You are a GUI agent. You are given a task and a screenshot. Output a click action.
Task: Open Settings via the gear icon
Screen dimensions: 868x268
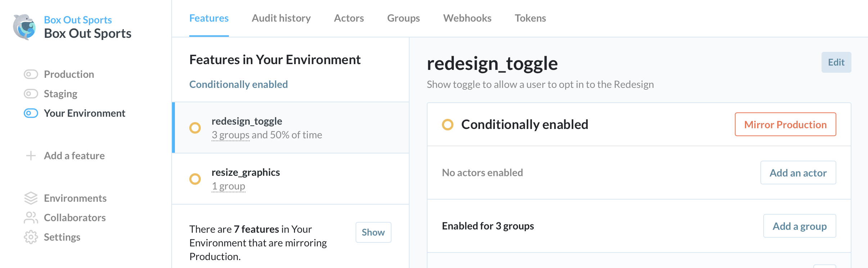pos(31,237)
